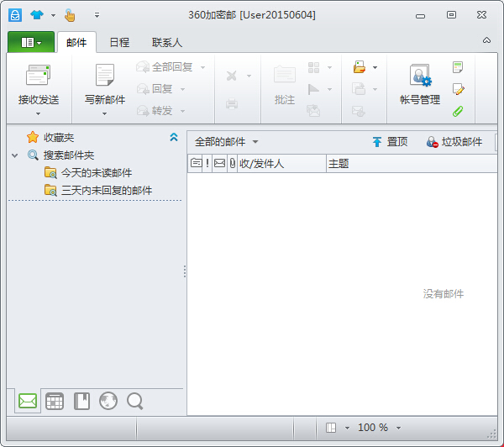Click the 接收发送 send/receive icon

(39, 75)
